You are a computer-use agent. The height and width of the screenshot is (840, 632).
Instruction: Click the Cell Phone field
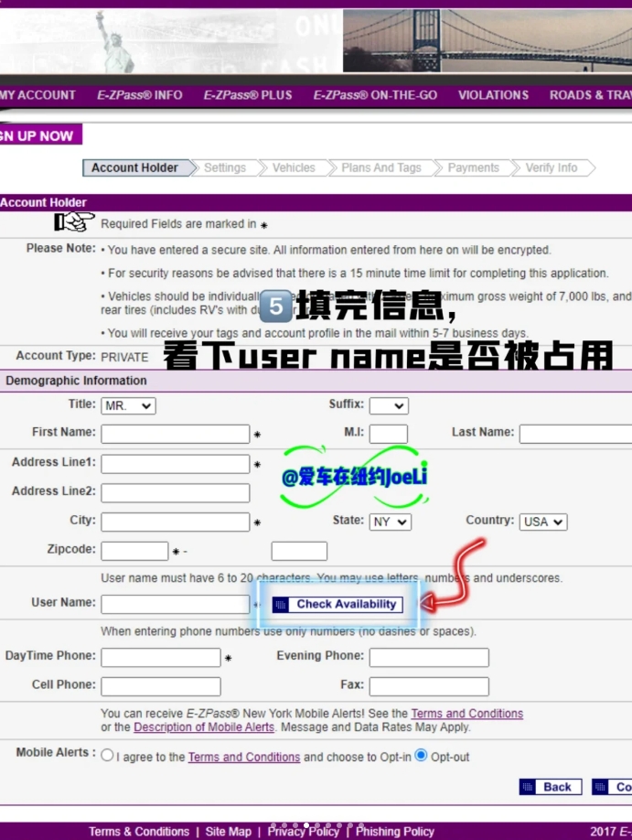161,686
